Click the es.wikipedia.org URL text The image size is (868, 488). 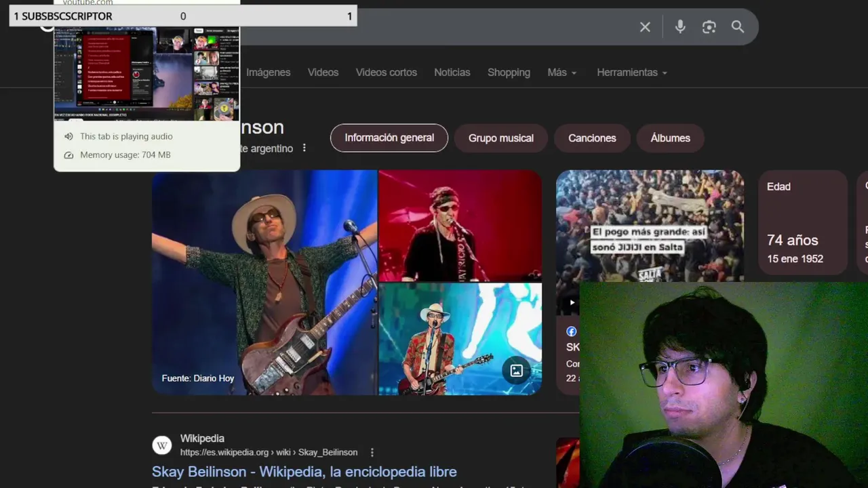[269, 452]
